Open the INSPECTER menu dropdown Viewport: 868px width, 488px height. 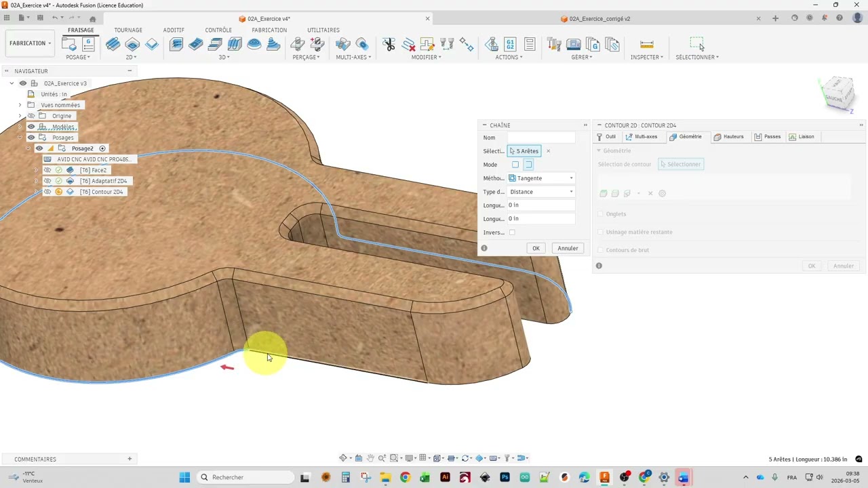point(647,57)
